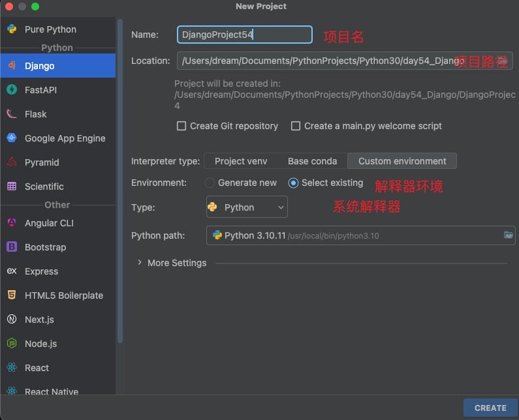
Task: Click the Django dj icon
Action: point(12,65)
